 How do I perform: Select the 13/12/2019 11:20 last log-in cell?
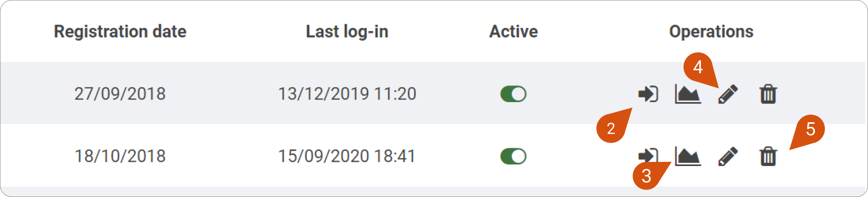347,94
